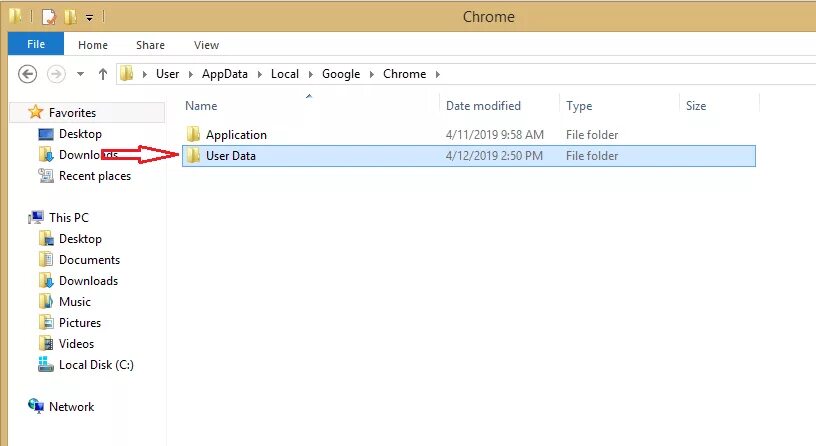Open the recent locations dropdown arrow

80,74
